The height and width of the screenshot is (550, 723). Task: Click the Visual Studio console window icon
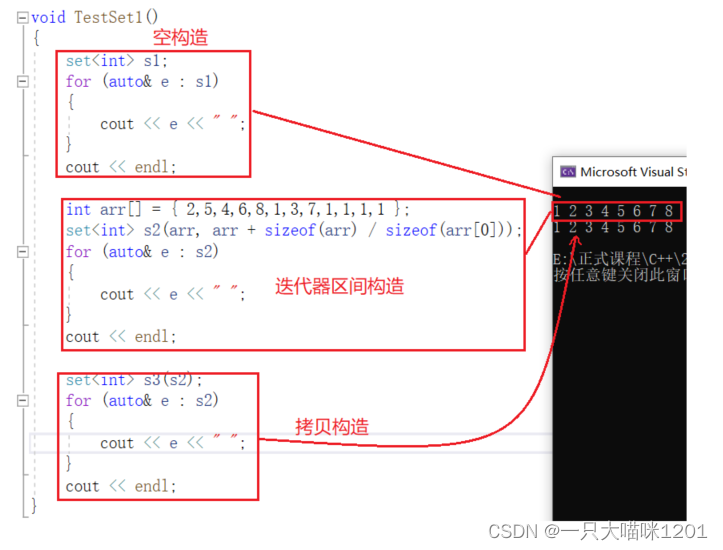tap(568, 172)
